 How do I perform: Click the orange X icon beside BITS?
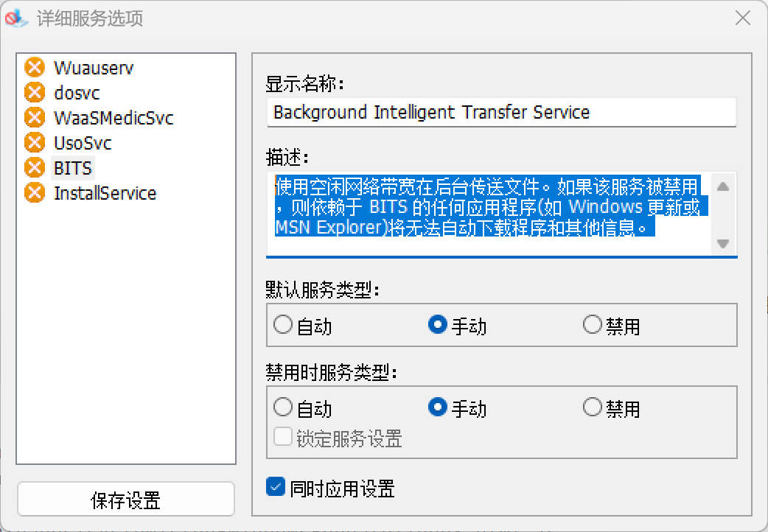[34, 168]
